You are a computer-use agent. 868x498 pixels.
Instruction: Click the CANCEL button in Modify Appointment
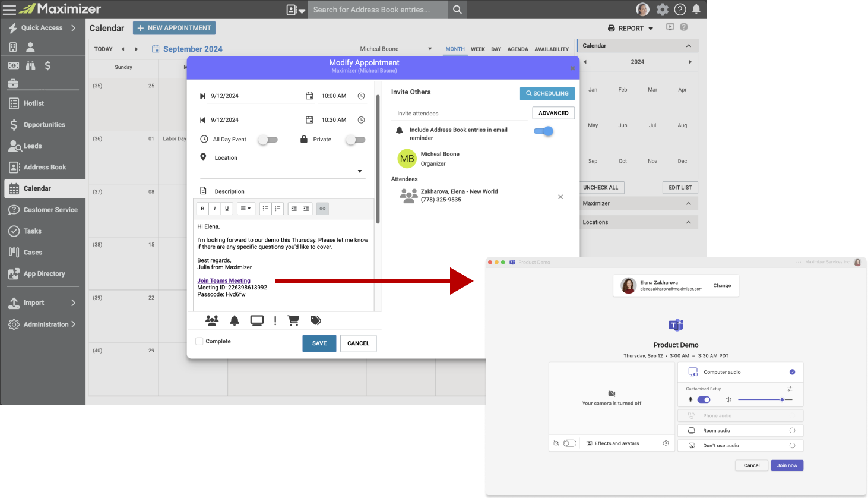pyautogui.click(x=359, y=343)
